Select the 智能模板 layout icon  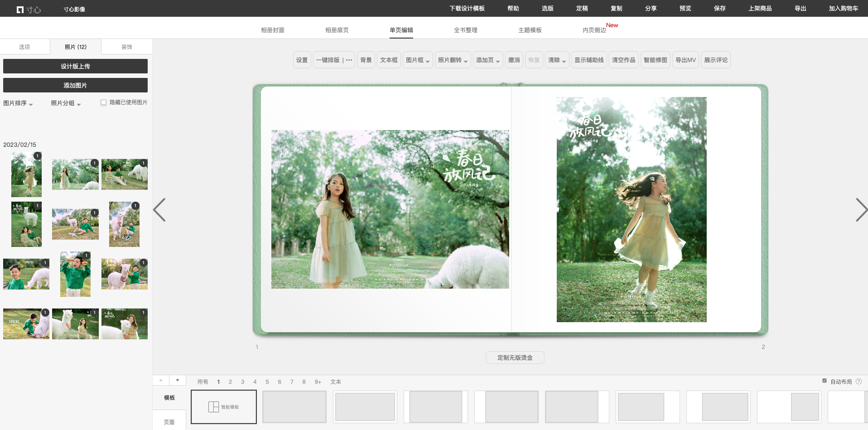tap(224, 407)
